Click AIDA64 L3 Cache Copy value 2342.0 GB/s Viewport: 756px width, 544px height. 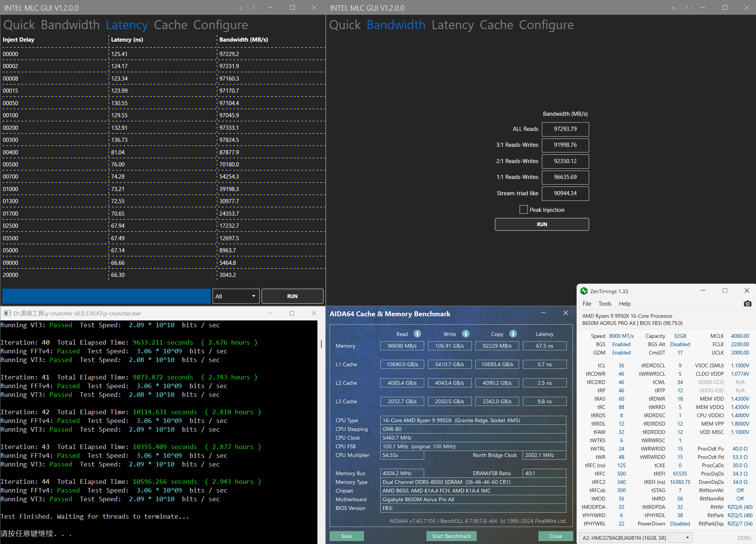497,401
